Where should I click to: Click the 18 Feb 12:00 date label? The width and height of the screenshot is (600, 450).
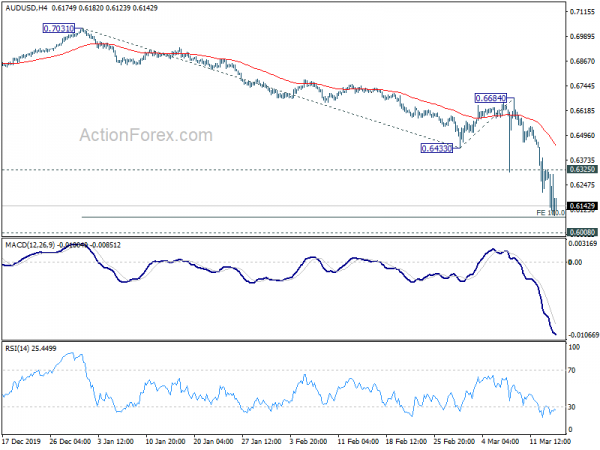pos(406,441)
